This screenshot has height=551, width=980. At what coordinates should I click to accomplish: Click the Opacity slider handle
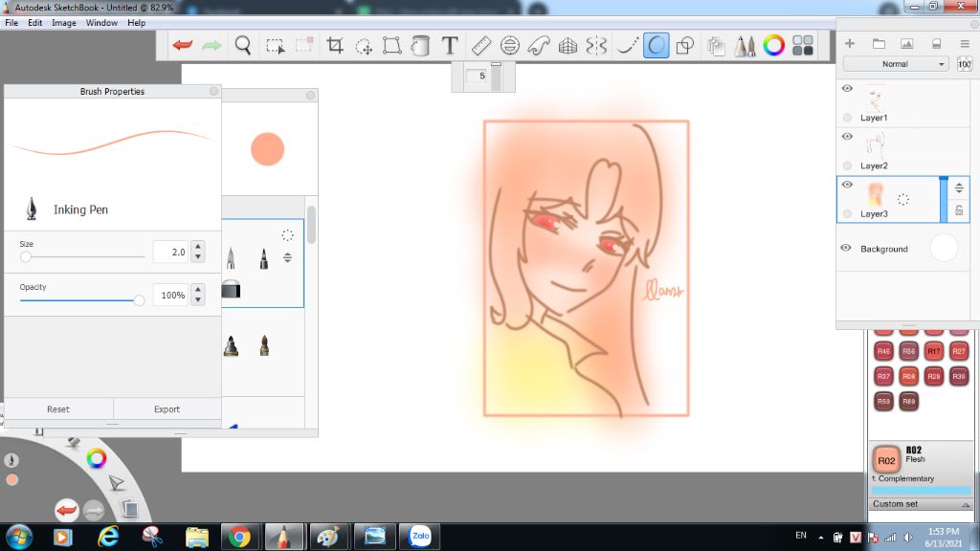pos(139,300)
